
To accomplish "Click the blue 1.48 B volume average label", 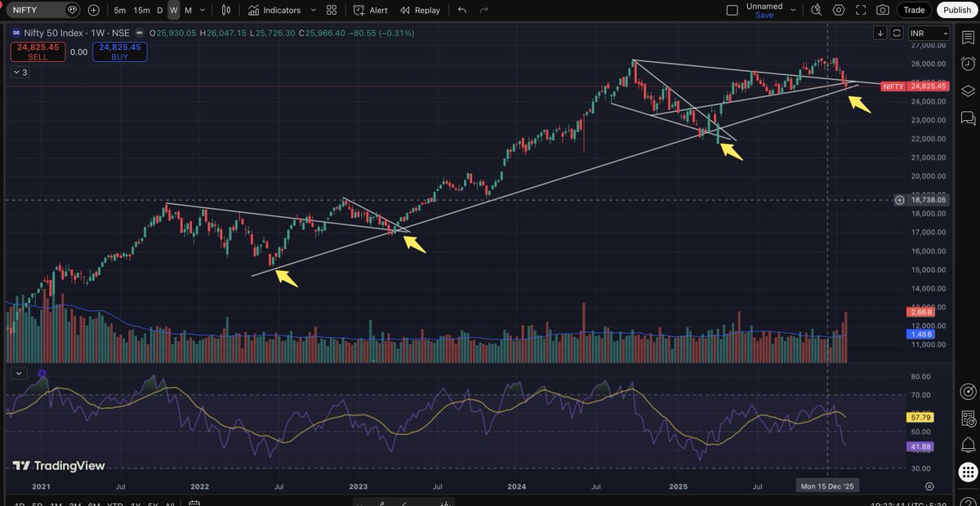I will [x=920, y=334].
